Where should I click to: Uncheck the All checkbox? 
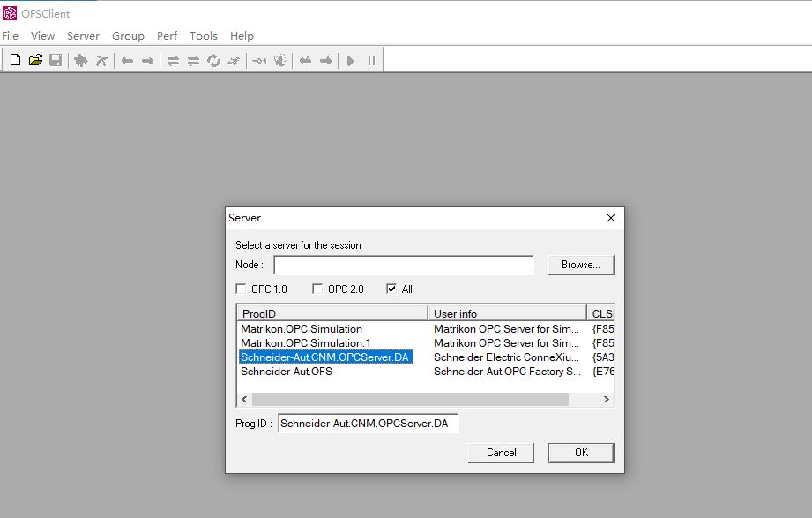click(x=391, y=289)
